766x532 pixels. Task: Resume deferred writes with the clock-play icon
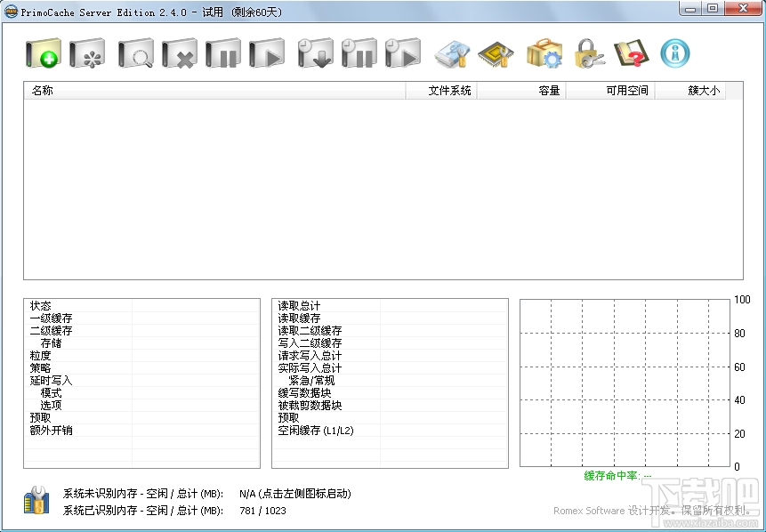(403, 52)
